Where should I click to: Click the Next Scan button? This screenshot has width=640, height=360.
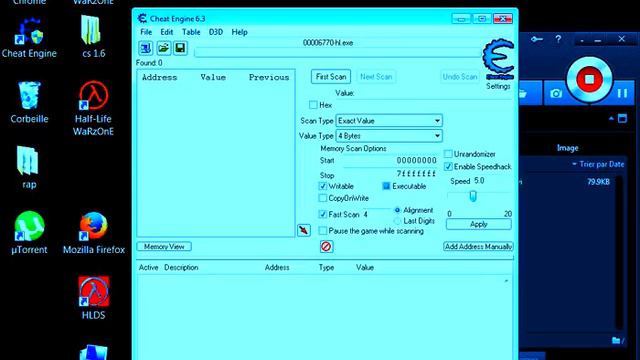point(376,77)
